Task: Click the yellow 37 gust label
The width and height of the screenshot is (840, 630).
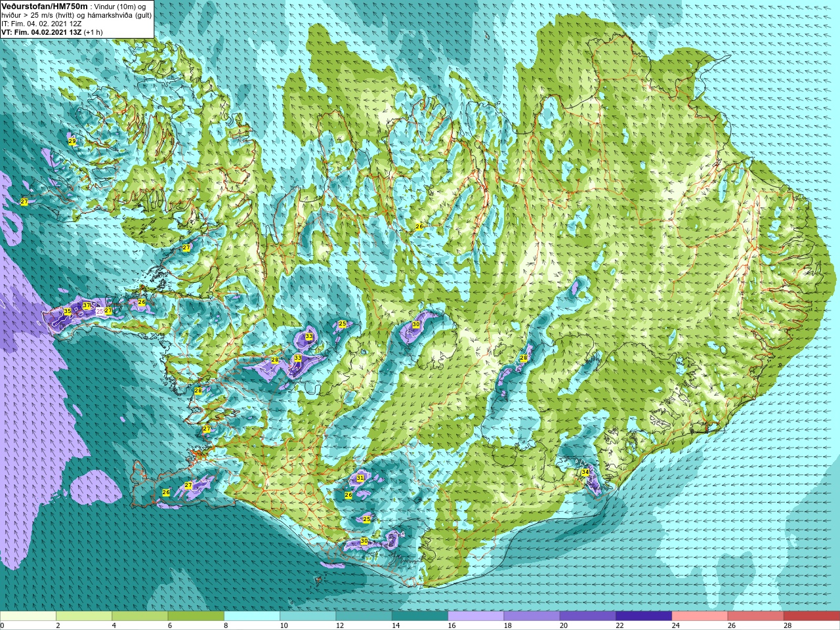Action: pyautogui.click(x=87, y=306)
